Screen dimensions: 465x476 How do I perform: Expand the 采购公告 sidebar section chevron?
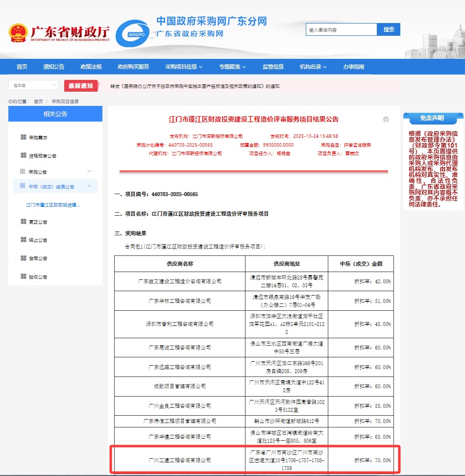(89, 171)
